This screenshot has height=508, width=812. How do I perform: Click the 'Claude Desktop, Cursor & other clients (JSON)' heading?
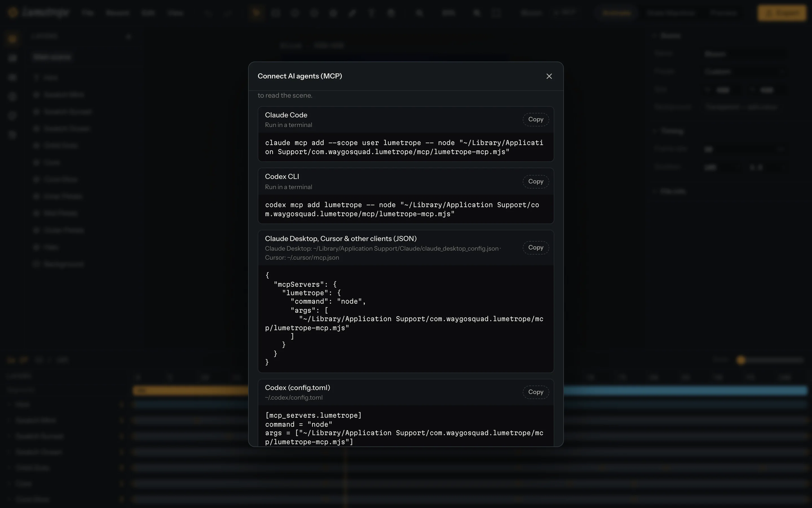[x=341, y=239]
